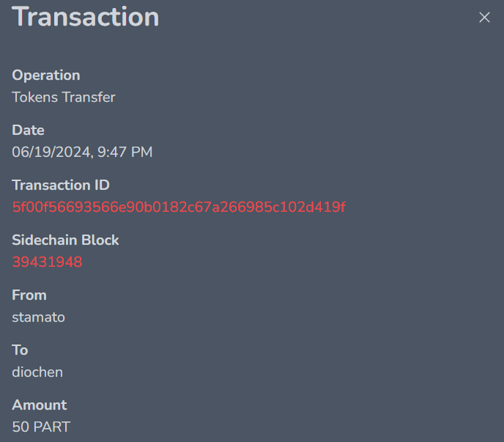Select the Amount field label
Screen dimensions: 504x442
pyautogui.click(x=40, y=405)
